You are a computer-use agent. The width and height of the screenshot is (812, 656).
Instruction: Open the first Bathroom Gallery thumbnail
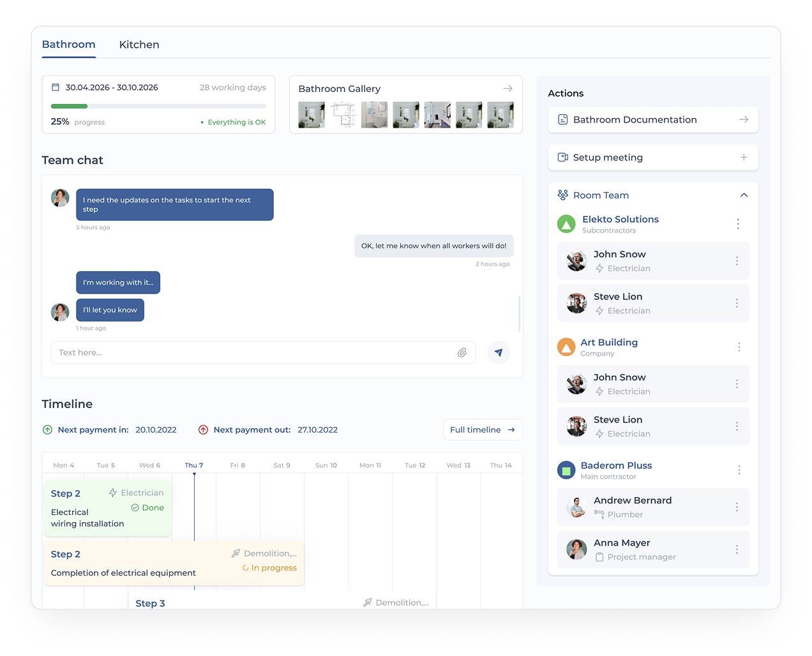[x=312, y=115]
